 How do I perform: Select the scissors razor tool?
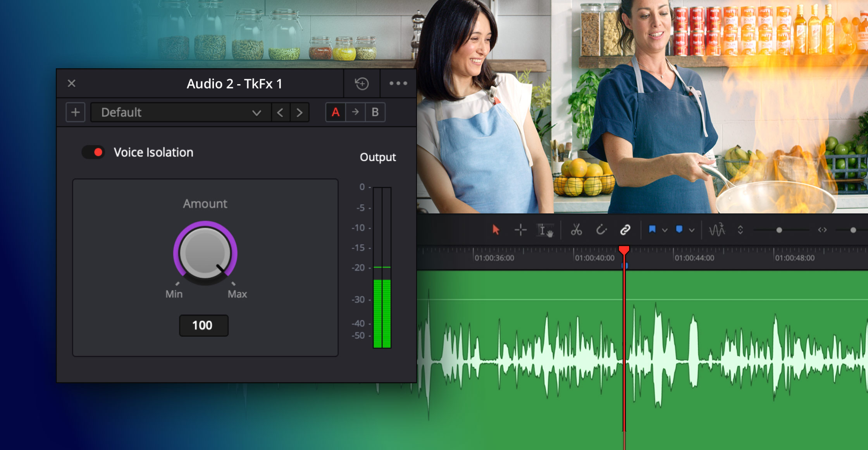point(576,230)
